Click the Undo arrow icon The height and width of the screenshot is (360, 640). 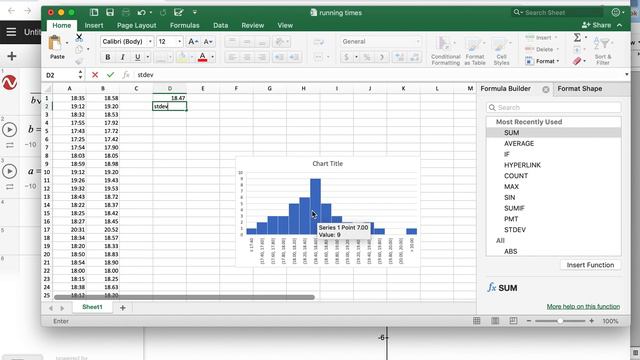[x=141, y=13]
